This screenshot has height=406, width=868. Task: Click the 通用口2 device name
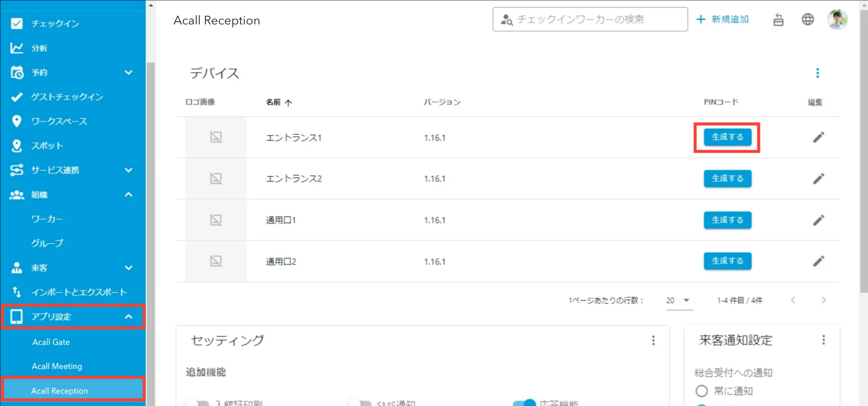[x=281, y=261]
